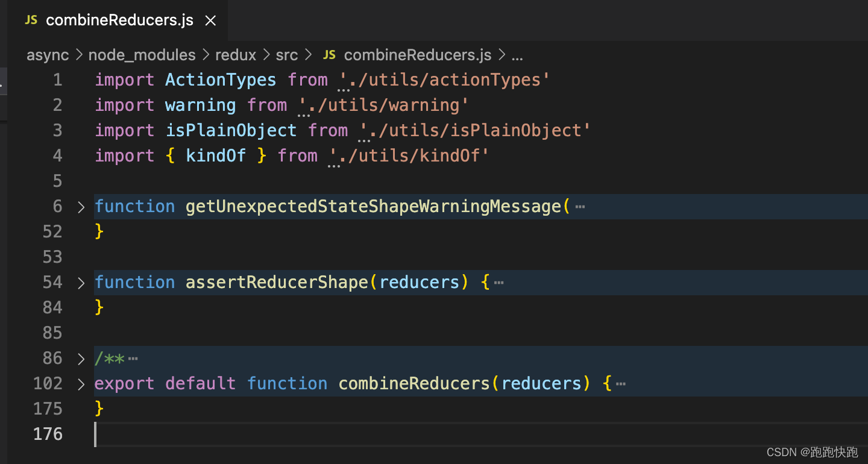
Task: Expand the combineReducers function body chevron
Action: (81, 383)
